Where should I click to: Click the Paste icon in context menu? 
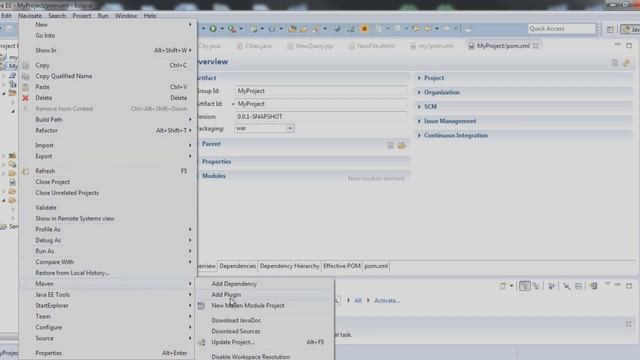click(25, 87)
